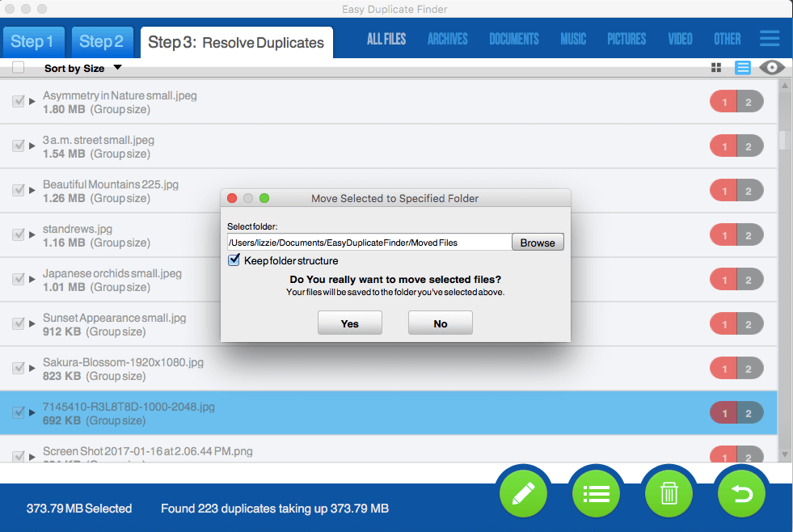The width and height of the screenshot is (793, 532).
Task: Click Browse to choose folder
Action: coord(538,243)
